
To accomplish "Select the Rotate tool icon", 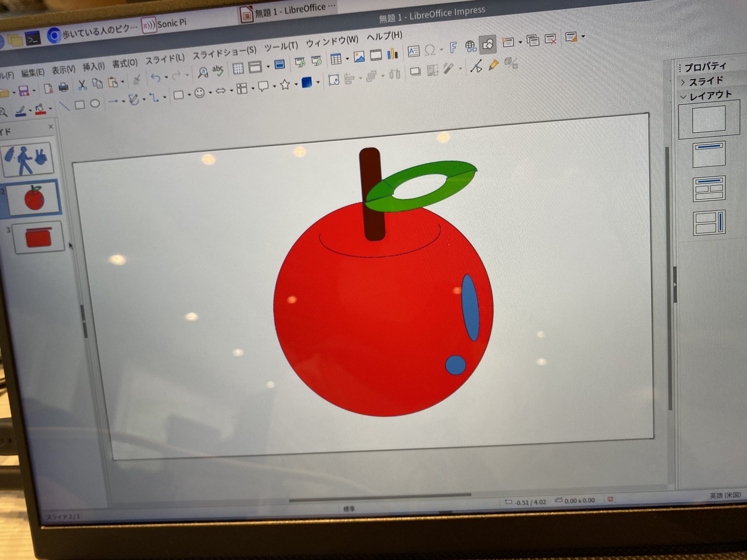I will [333, 80].
